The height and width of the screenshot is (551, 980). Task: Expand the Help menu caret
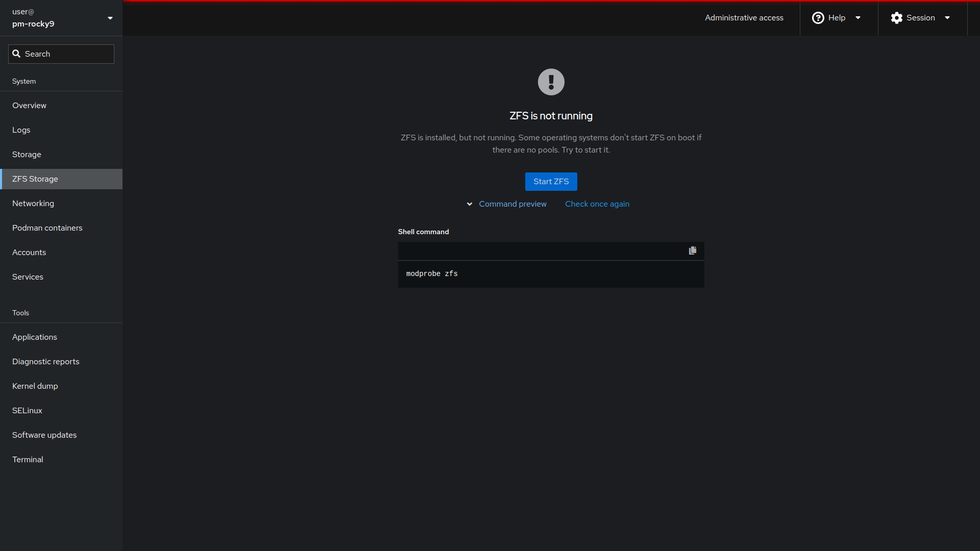pyautogui.click(x=858, y=18)
